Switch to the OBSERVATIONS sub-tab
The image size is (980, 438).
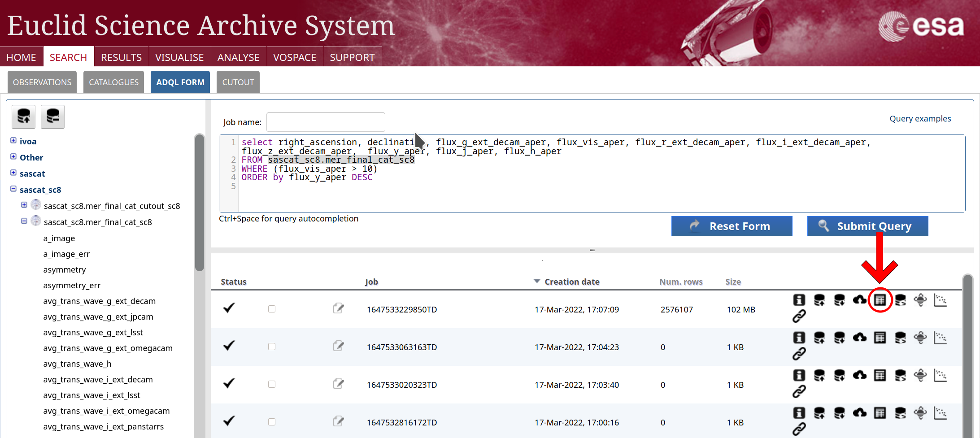tap(42, 82)
